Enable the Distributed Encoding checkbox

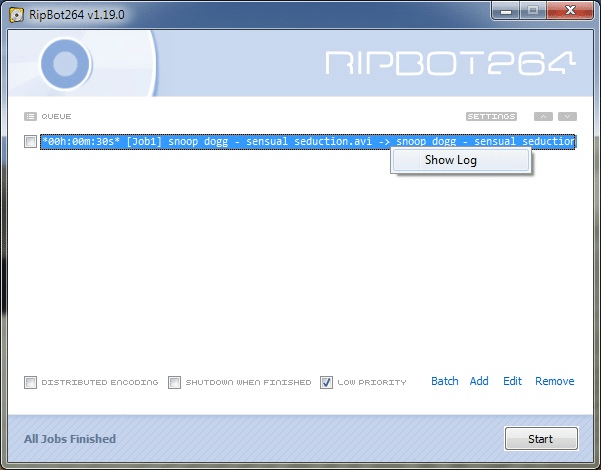[x=30, y=382]
